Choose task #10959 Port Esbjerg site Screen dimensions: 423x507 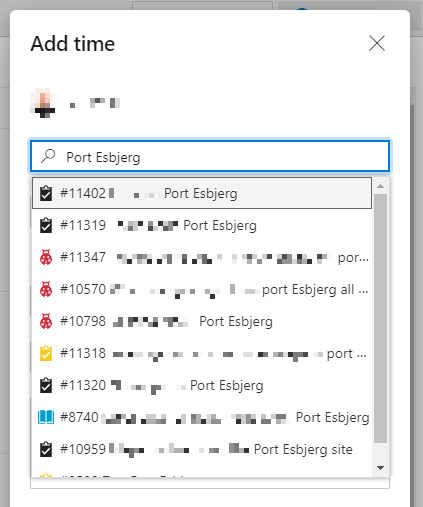(x=202, y=449)
